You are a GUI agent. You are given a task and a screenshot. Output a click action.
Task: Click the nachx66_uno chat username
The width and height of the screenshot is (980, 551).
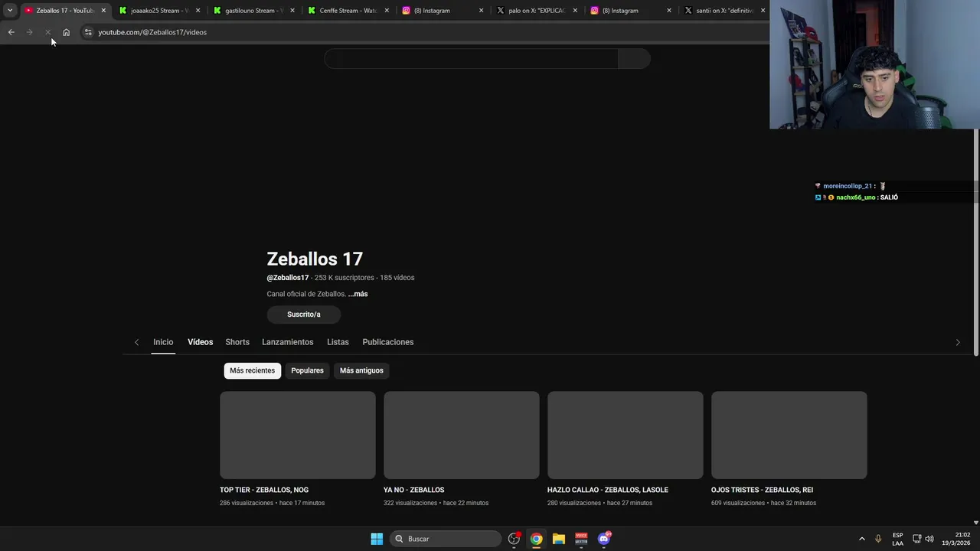coord(855,197)
